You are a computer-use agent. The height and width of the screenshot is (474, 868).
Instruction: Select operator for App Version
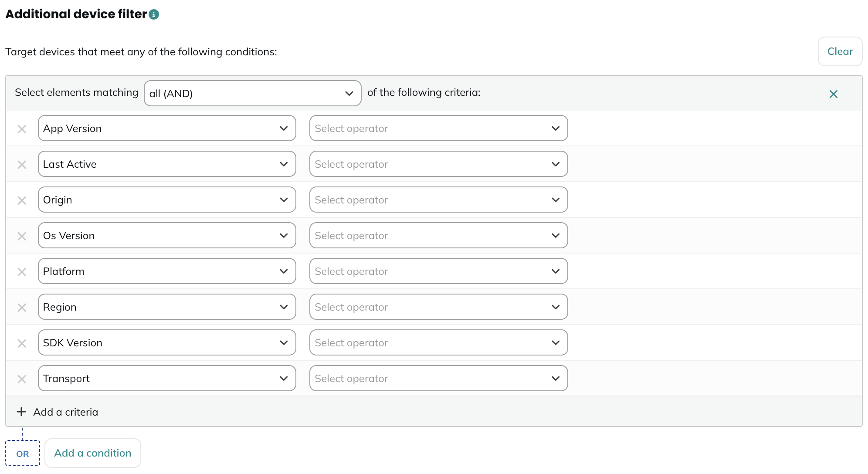click(438, 128)
